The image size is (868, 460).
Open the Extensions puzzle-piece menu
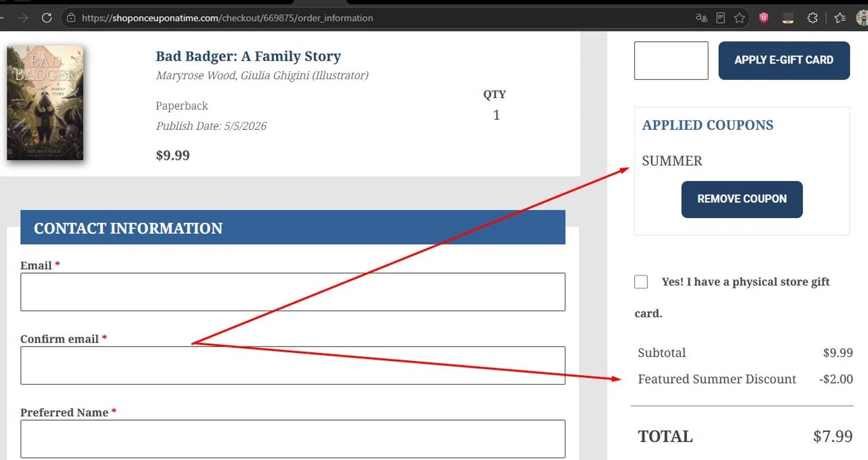812,18
